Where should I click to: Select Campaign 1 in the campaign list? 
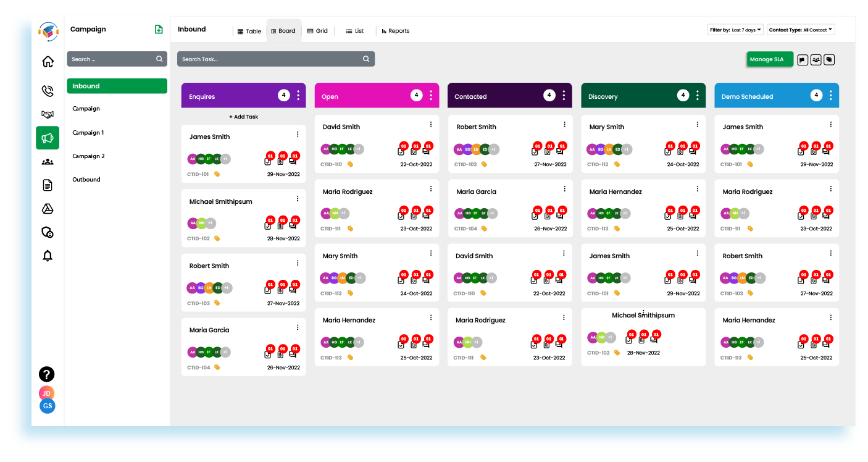tap(88, 133)
